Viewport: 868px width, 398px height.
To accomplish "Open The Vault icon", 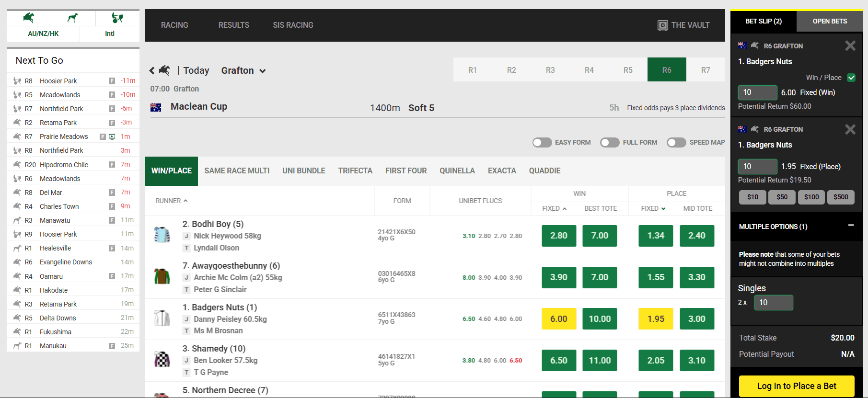I will 662,25.
